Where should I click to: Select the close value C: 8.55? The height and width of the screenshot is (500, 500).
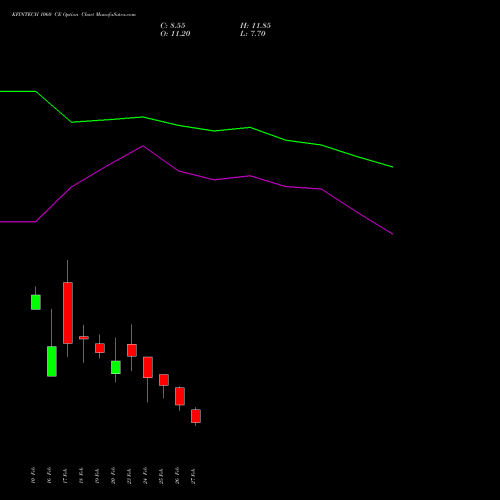pos(173,26)
